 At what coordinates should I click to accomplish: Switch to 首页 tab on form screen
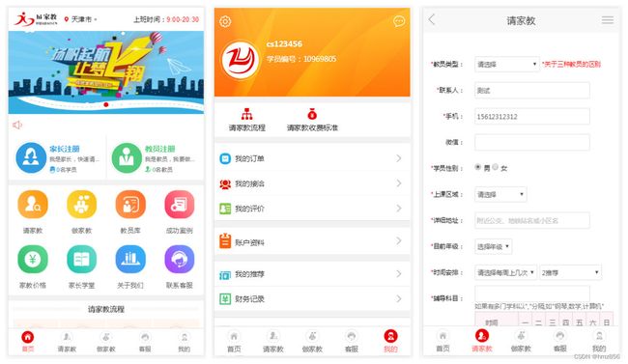pyautogui.click(x=442, y=342)
